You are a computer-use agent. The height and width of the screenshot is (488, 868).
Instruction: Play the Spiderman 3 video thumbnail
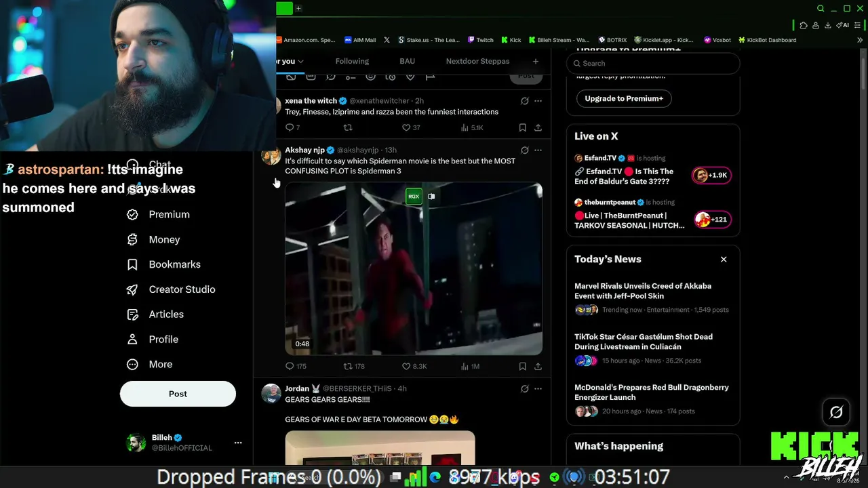(414, 268)
